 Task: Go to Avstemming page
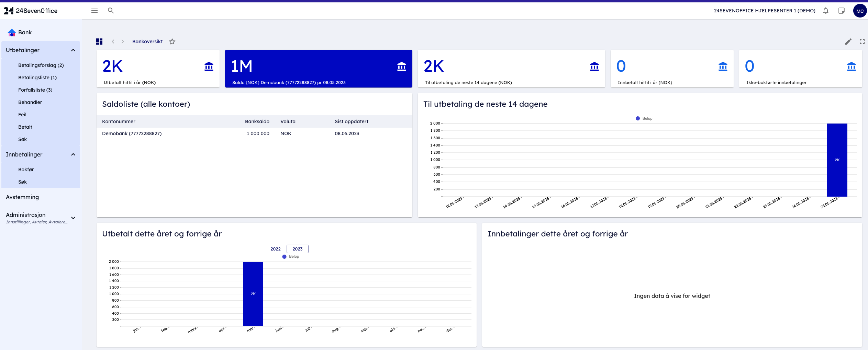pos(22,197)
